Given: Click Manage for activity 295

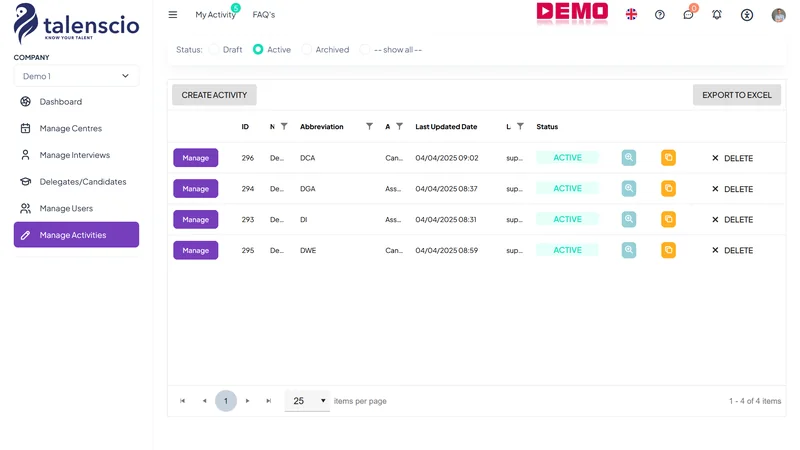Looking at the screenshot, I should tap(196, 251).
